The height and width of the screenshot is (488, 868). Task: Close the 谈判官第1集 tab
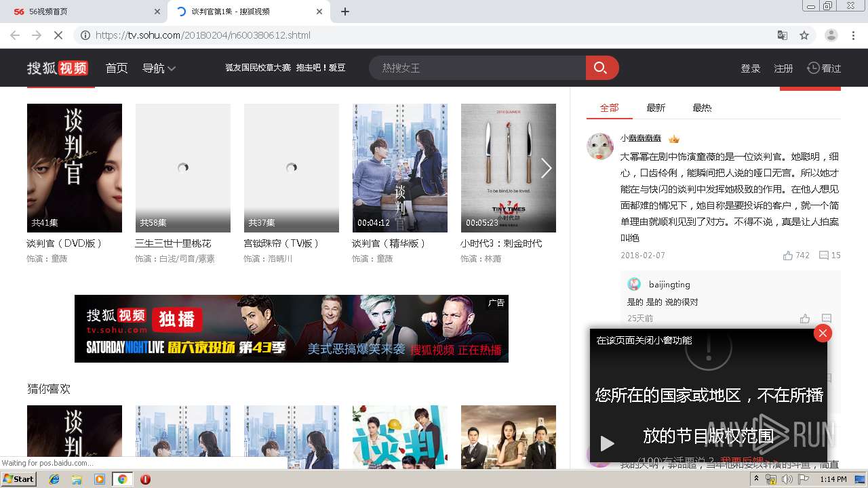[x=319, y=12]
